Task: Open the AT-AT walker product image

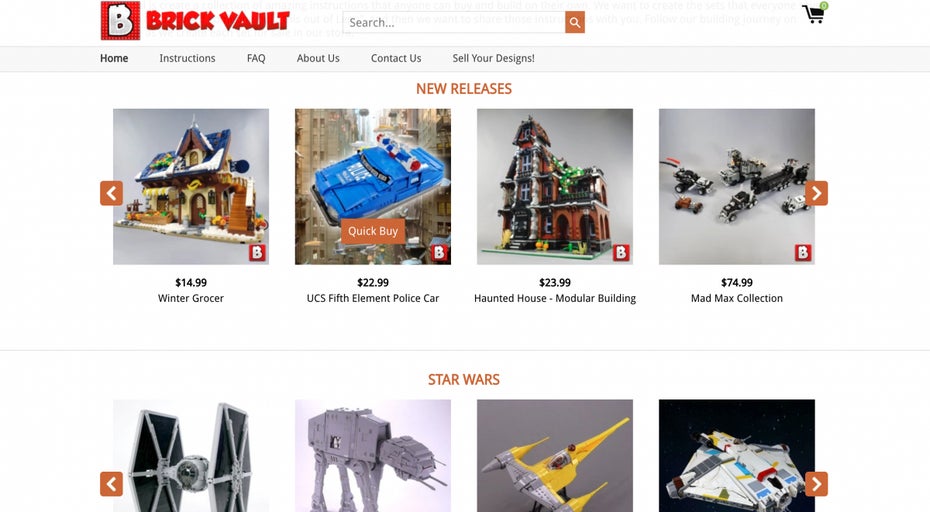Action: pos(372,456)
